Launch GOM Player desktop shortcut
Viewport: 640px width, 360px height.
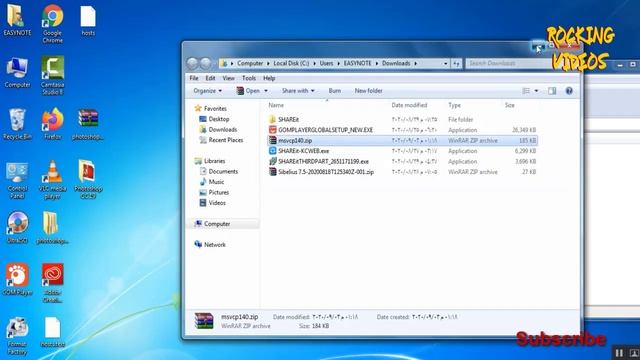click(x=17, y=280)
